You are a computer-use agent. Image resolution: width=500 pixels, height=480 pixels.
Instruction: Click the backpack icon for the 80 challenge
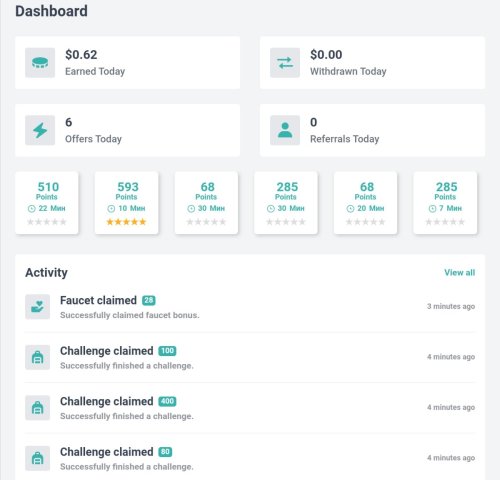point(38,458)
